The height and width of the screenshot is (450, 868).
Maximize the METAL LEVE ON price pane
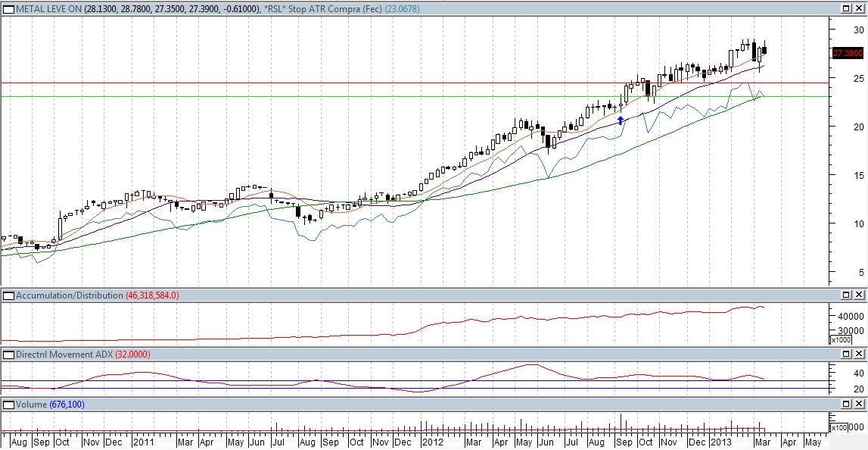click(847, 8)
